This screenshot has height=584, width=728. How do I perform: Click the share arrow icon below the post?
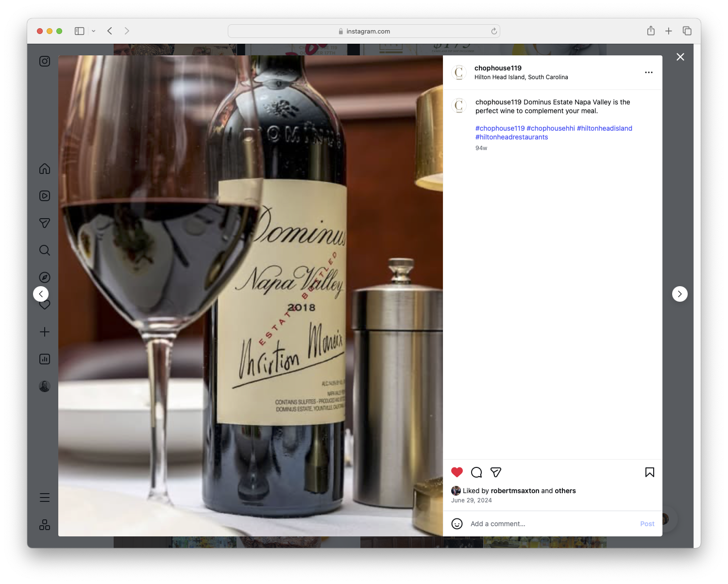pos(496,472)
